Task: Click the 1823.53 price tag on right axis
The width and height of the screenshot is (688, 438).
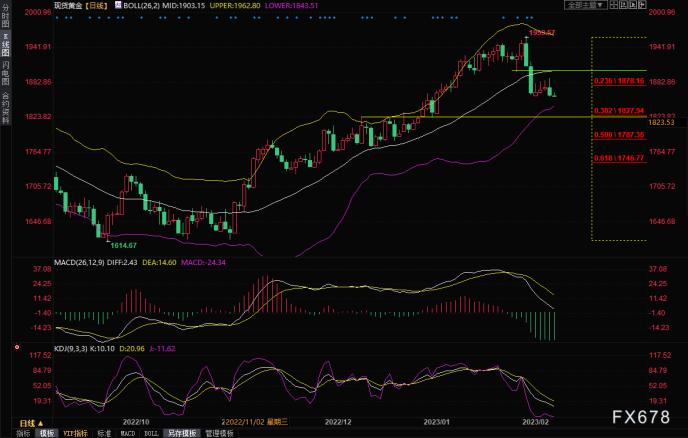Action: click(x=661, y=122)
